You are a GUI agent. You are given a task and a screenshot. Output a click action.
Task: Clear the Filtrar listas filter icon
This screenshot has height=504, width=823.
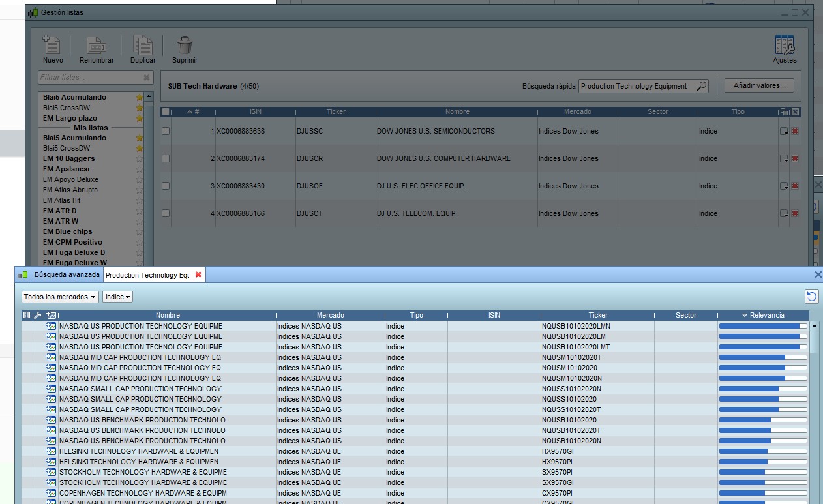tap(147, 78)
